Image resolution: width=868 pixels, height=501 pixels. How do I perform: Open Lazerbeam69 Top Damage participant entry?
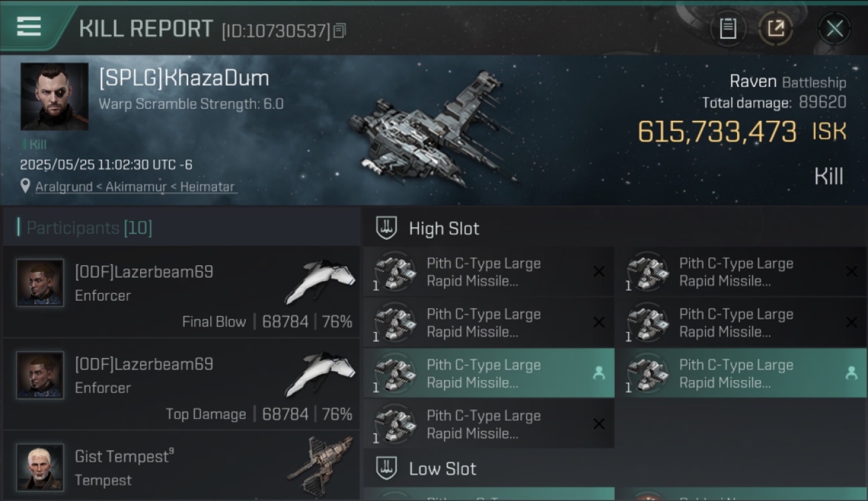tap(181, 384)
